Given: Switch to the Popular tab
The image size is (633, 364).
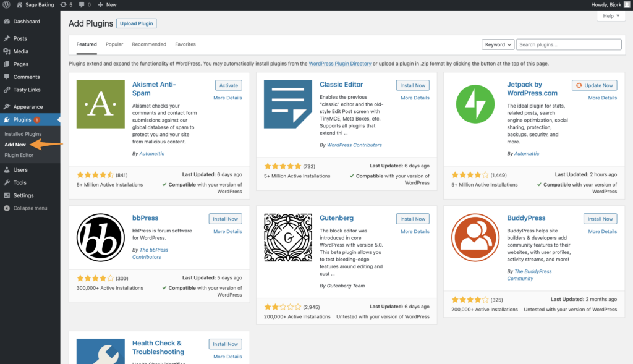Looking at the screenshot, I should [x=114, y=44].
